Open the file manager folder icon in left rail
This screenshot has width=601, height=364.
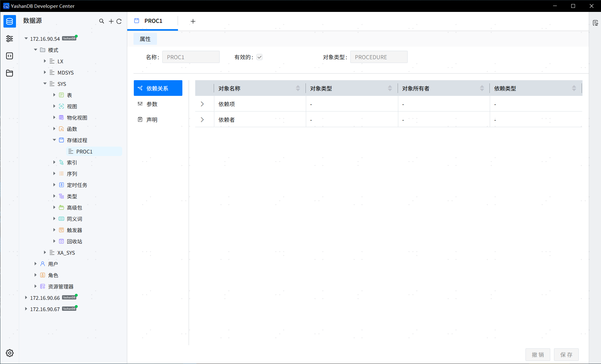pyautogui.click(x=9, y=73)
